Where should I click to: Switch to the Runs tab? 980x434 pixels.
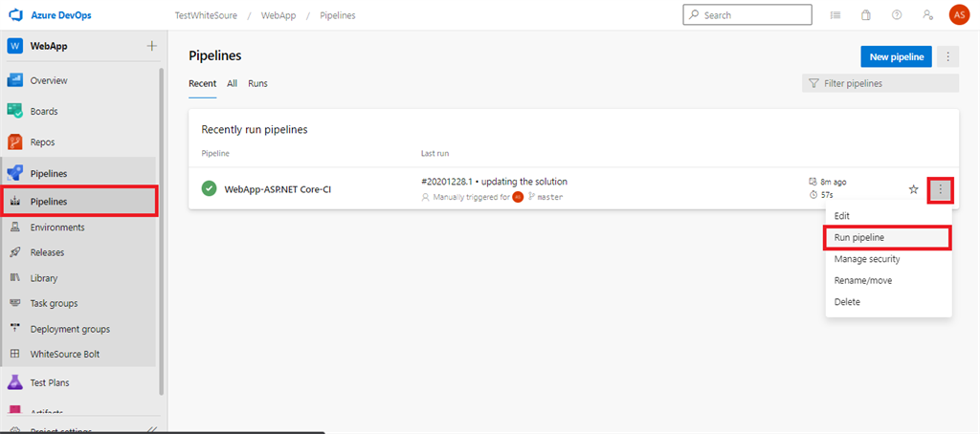(257, 83)
